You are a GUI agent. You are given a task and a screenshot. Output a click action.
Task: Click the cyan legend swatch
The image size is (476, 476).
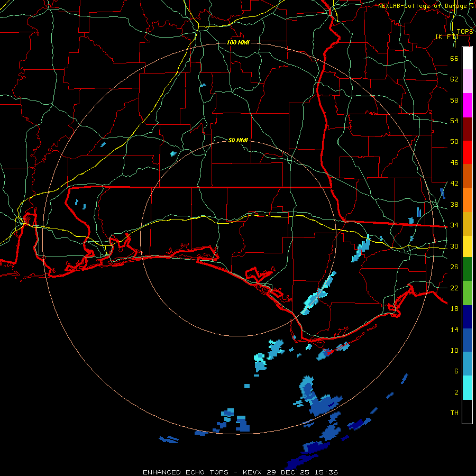click(x=467, y=388)
